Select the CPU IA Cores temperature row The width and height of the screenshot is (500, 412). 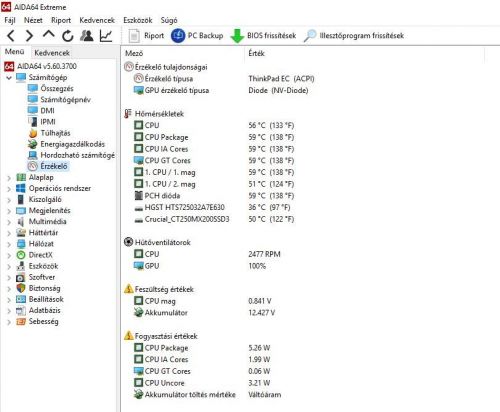click(214, 149)
